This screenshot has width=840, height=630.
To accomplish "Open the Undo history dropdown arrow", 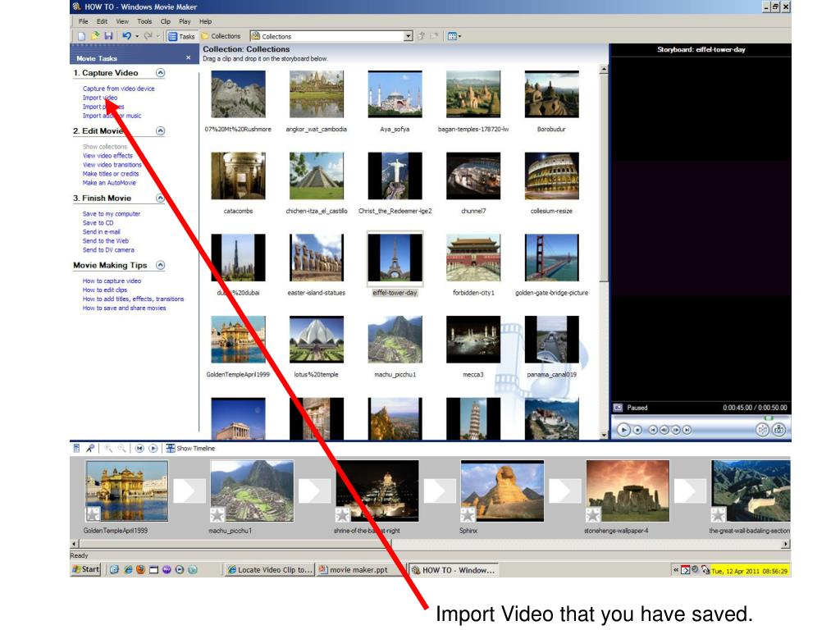I will (137, 36).
